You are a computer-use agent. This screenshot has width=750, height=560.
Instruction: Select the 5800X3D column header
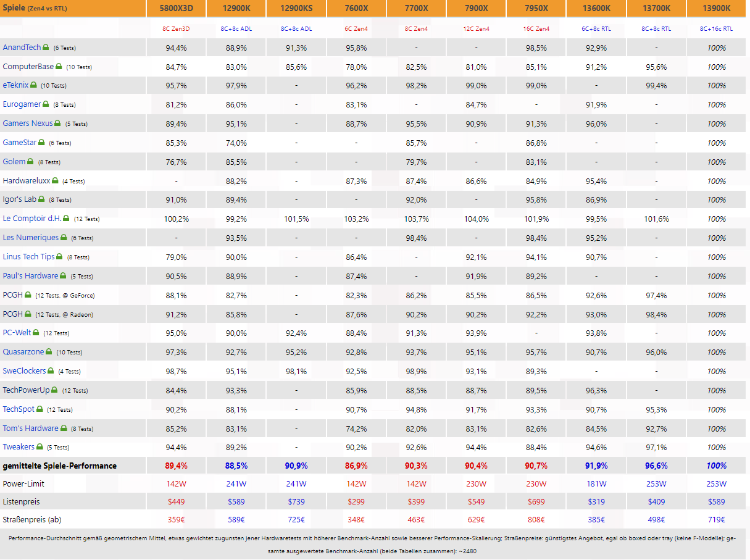pos(176,8)
